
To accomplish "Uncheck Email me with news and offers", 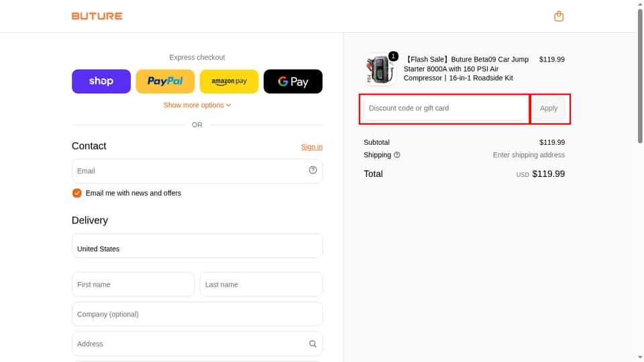I will point(76,193).
